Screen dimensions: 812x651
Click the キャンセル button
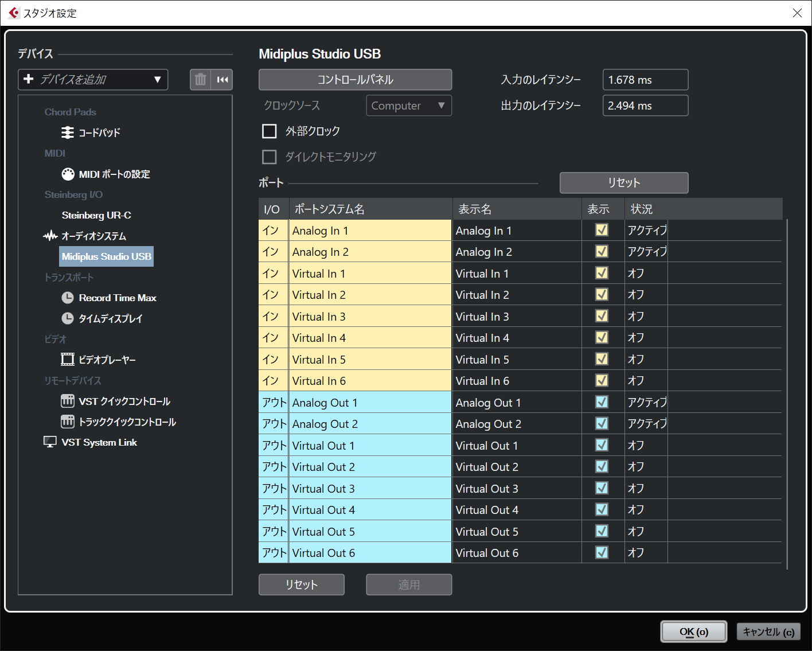point(768,631)
